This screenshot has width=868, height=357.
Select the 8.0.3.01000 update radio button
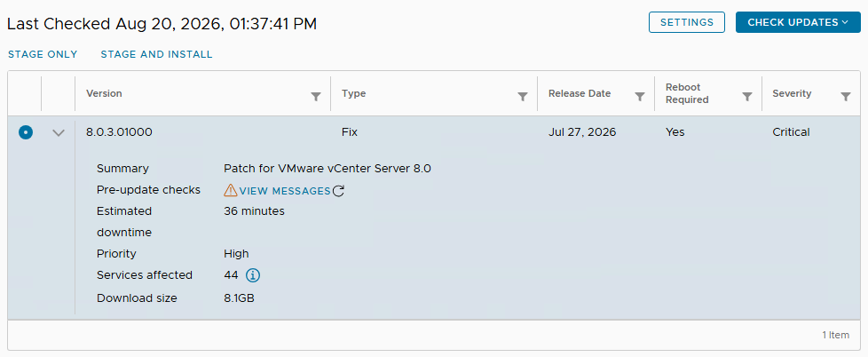(26, 132)
